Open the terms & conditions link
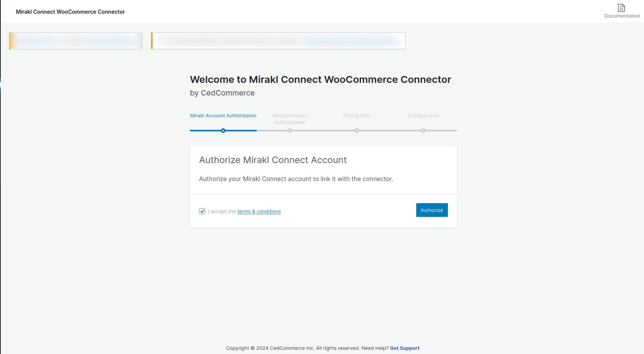The width and height of the screenshot is (644, 354). 259,211
